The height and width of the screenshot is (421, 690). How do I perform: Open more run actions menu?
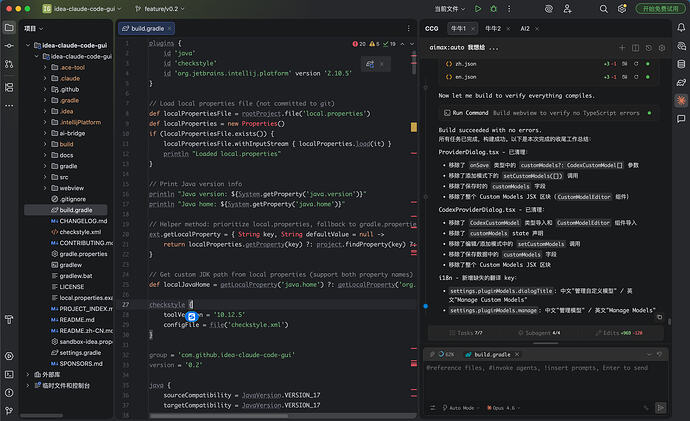click(509, 9)
